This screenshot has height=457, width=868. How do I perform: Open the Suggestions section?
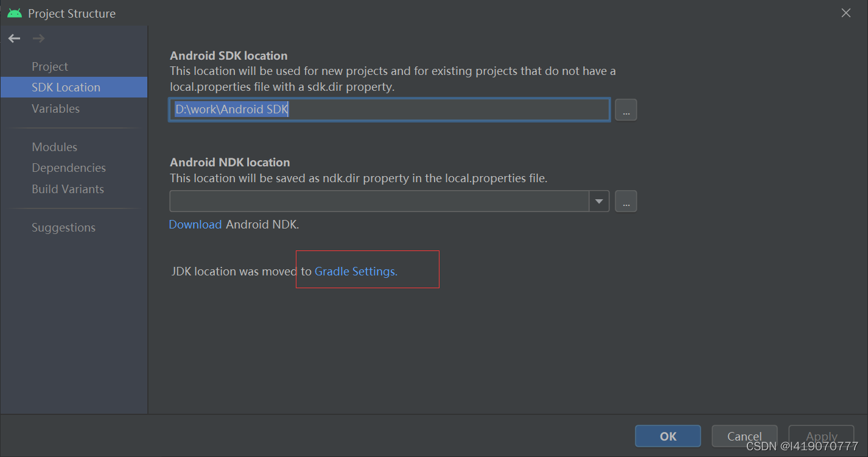[63, 227]
